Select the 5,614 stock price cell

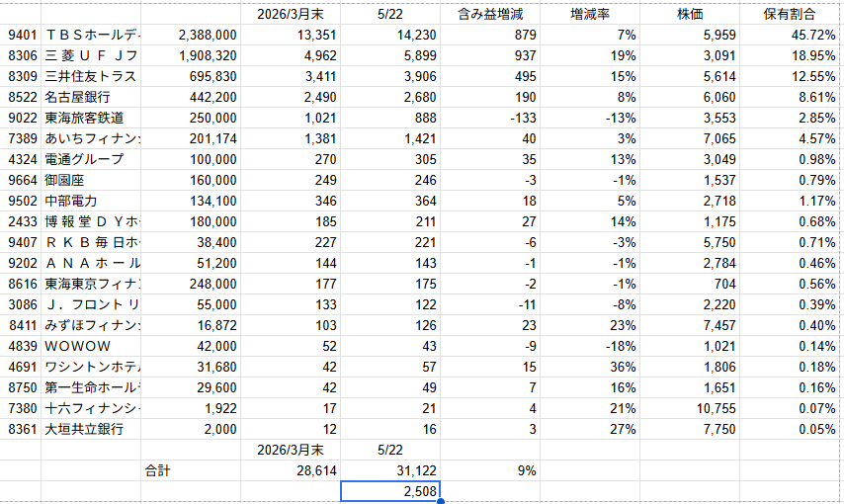pos(690,76)
